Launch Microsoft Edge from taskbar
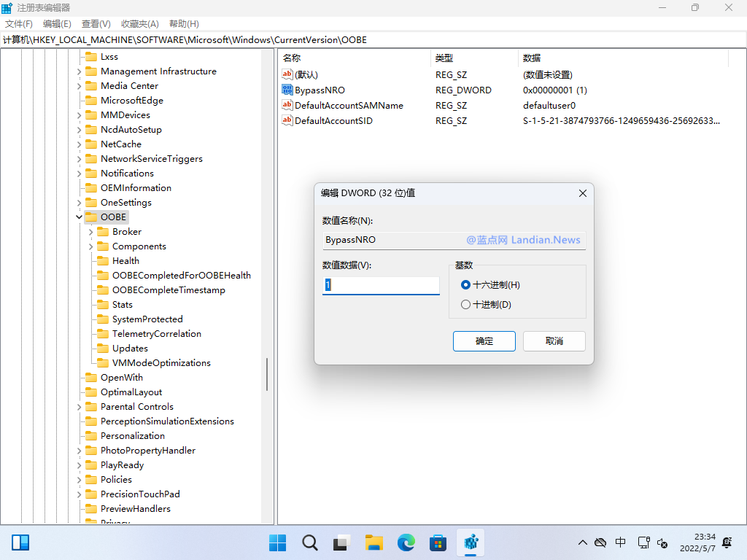This screenshot has height=560, width=747. tap(406, 542)
